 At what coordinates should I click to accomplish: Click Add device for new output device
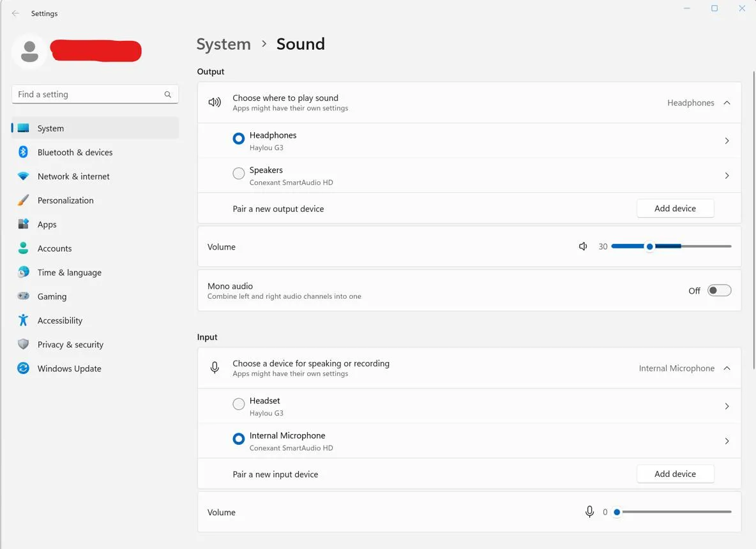coord(675,208)
